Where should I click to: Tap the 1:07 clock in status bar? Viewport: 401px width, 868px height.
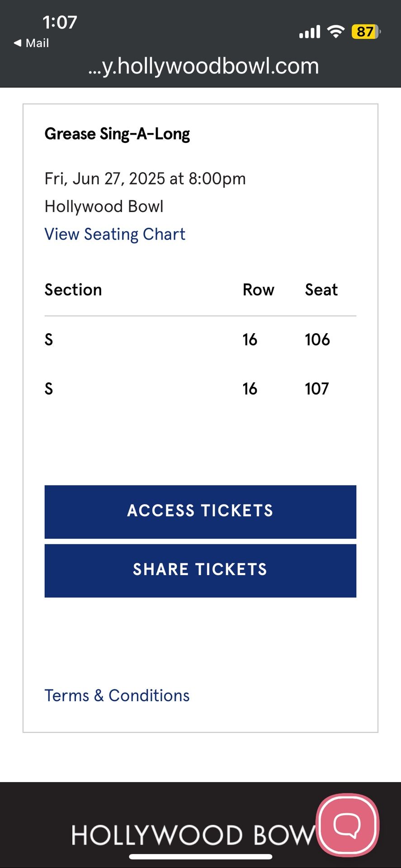click(60, 22)
